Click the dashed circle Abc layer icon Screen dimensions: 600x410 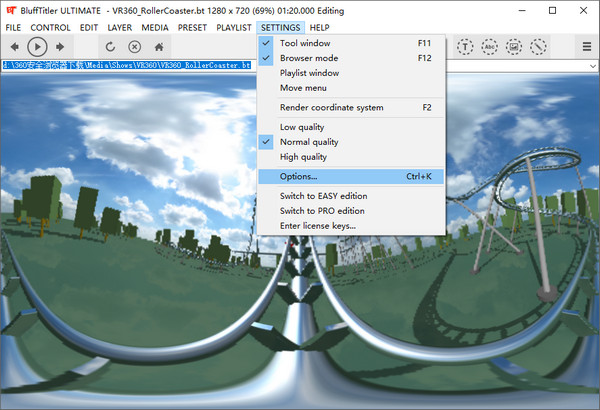pyautogui.click(x=489, y=47)
